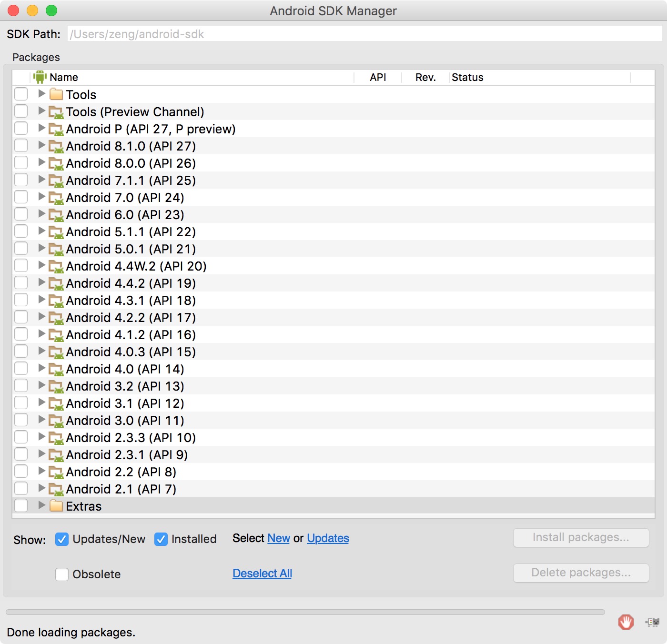
Task: Expand the Tools tree node
Action: click(41, 94)
